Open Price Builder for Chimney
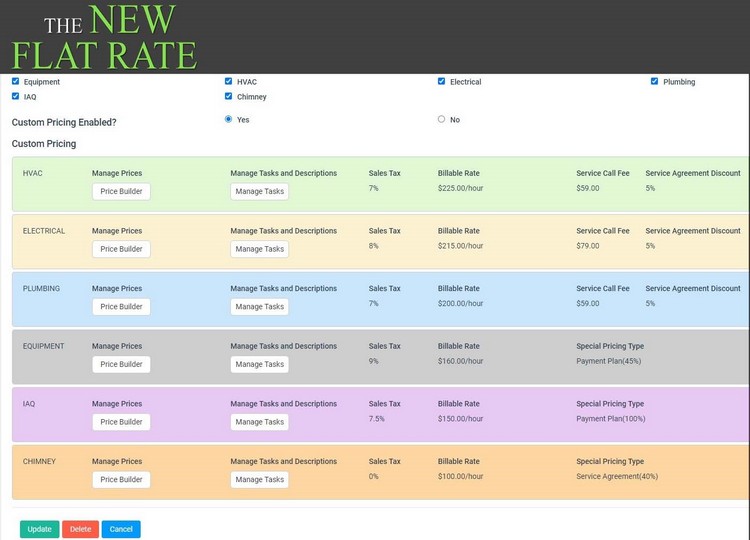Image resolution: width=750 pixels, height=540 pixels. click(x=121, y=480)
